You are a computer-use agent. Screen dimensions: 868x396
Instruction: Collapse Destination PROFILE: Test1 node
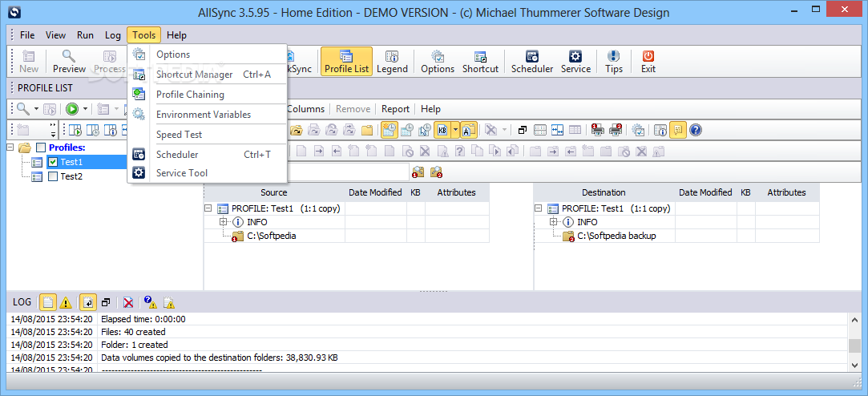point(538,208)
